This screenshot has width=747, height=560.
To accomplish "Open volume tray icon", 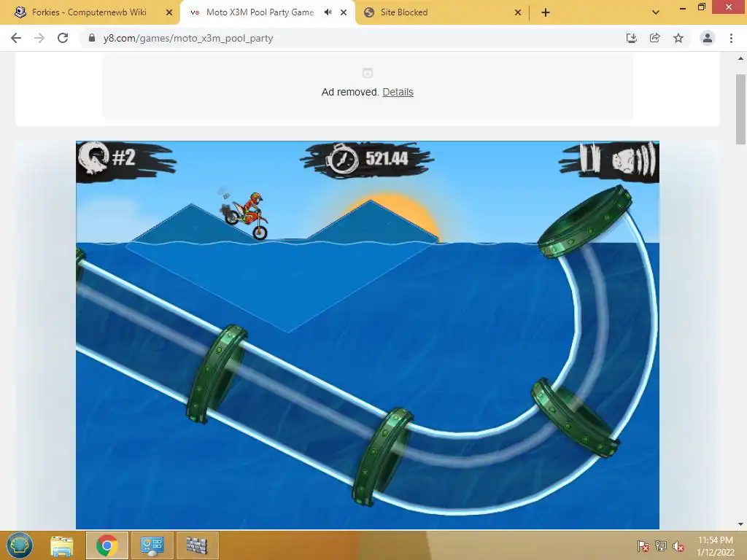I will pyautogui.click(x=678, y=546).
